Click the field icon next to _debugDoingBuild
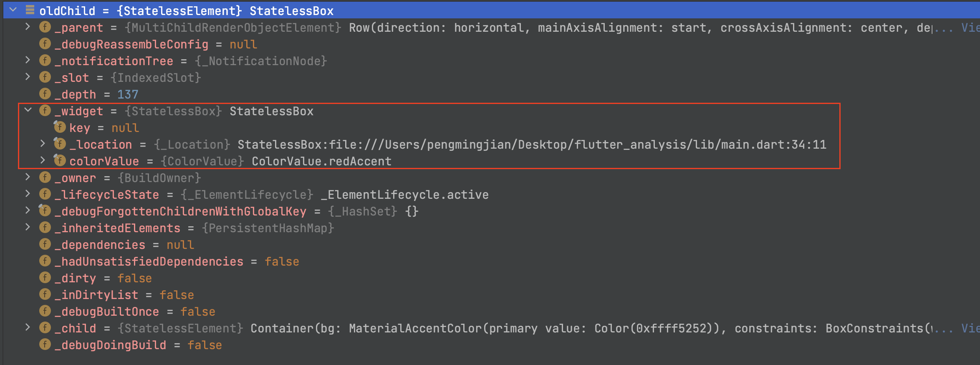 click(45, 345)
